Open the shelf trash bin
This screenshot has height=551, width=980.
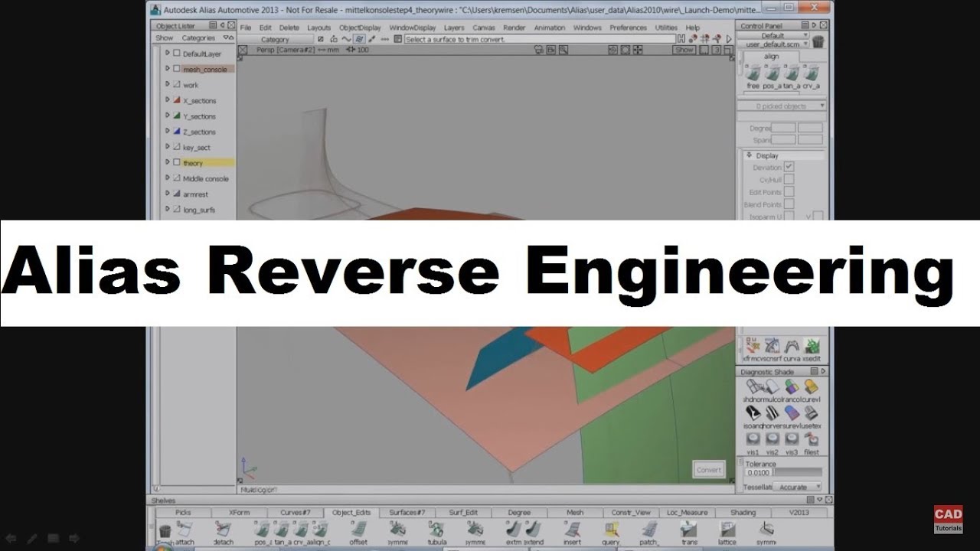click(165, 530)
